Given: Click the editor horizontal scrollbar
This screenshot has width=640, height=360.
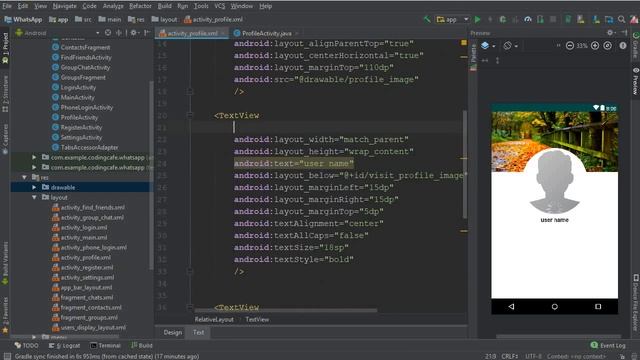Looking at the screenshot, I should tap(286, 311).
